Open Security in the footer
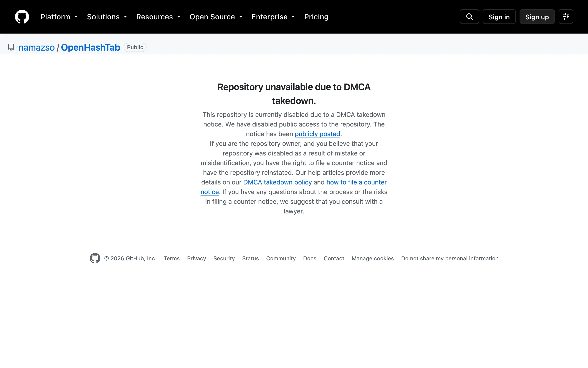 click(224, 259)
